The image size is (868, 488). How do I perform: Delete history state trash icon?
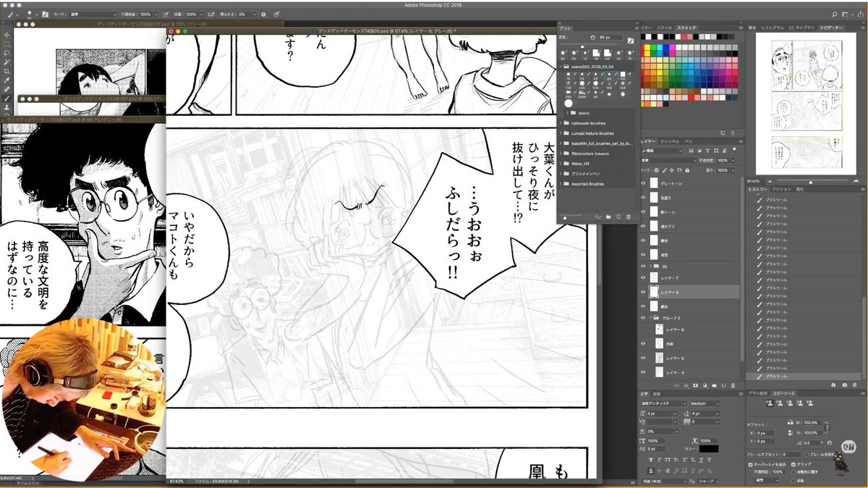coord(854,385)
